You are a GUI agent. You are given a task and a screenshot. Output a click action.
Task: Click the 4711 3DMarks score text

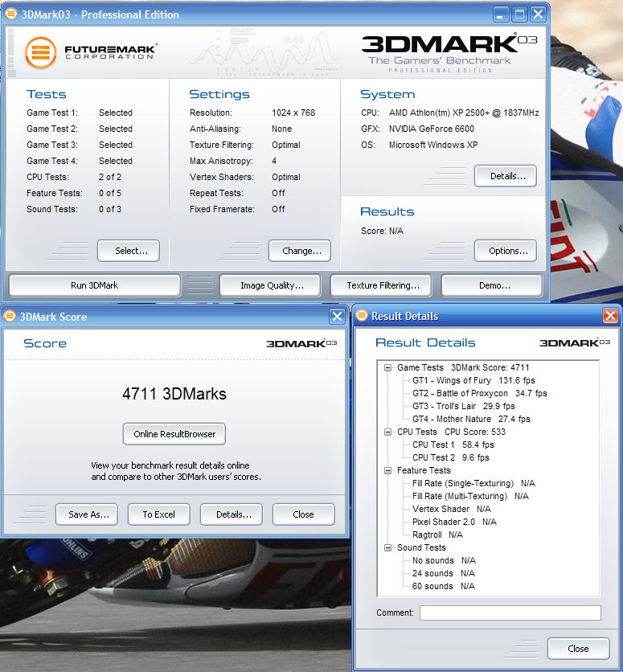[x=174, y=394]
